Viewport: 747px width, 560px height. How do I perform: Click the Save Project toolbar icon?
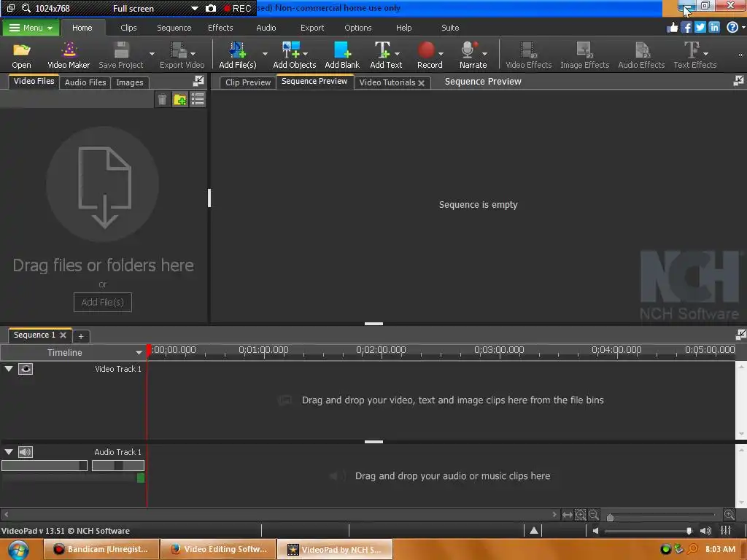point(121,55)
